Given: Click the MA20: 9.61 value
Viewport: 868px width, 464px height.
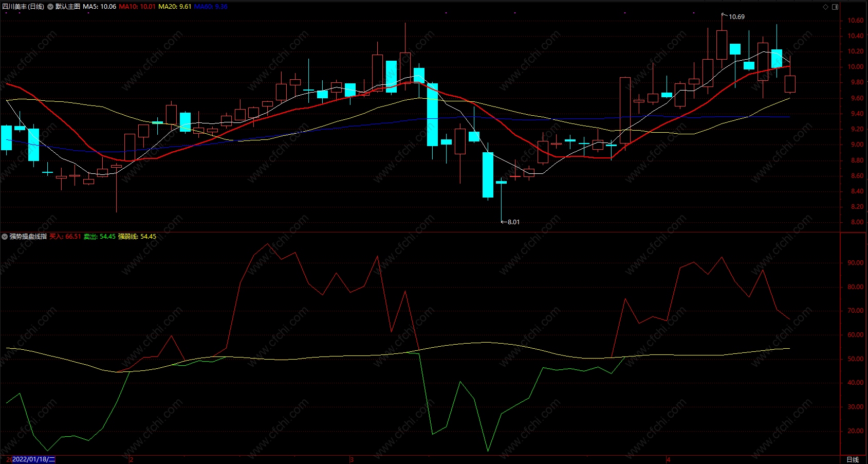Looking at the screenshot, I should (x=175, y=7).
